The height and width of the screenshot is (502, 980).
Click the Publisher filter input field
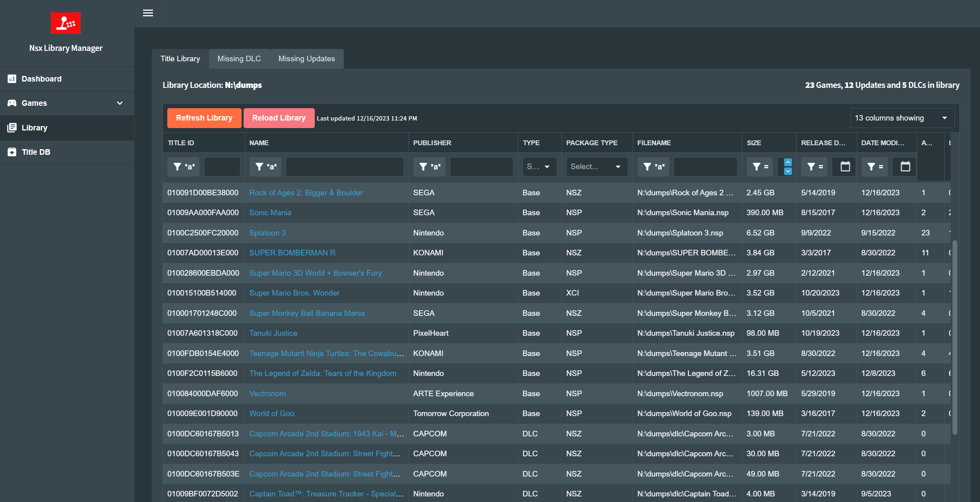[482, 167]
